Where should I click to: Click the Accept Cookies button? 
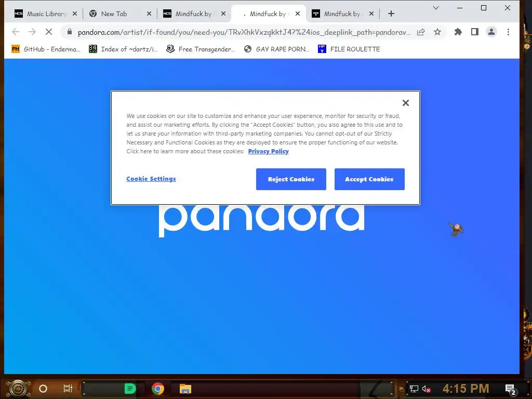click(369, 179)
